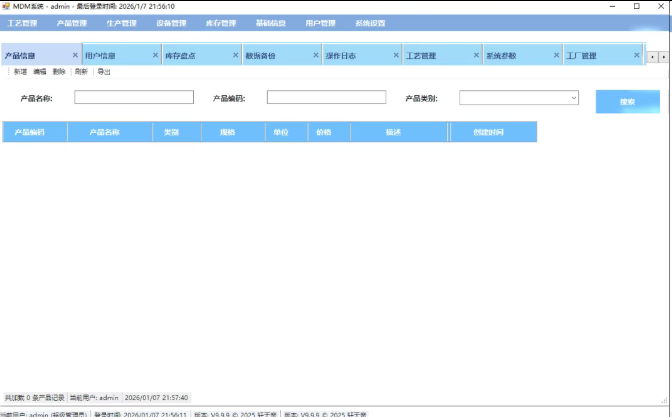Open the 用户管理 menu
Screen dimensions: 672x417
[320, 23]
